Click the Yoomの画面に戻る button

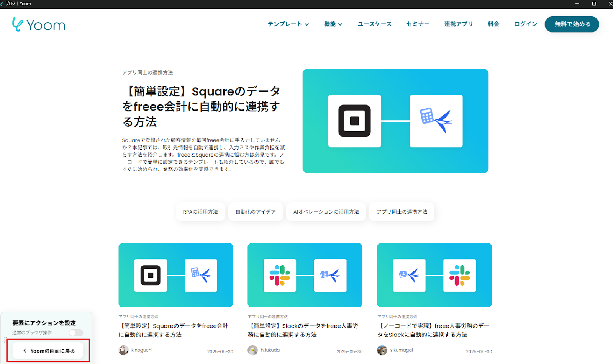(x=48, y=351)
